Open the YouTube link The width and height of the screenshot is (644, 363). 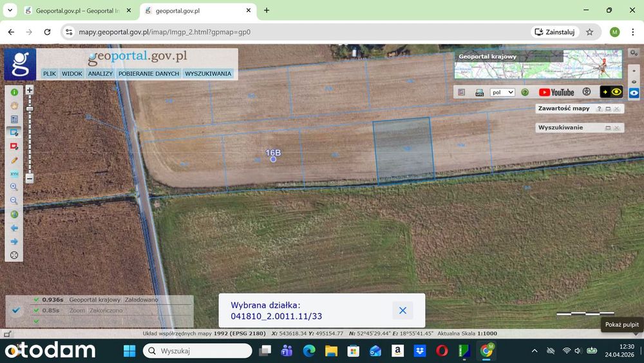point(556,92)
